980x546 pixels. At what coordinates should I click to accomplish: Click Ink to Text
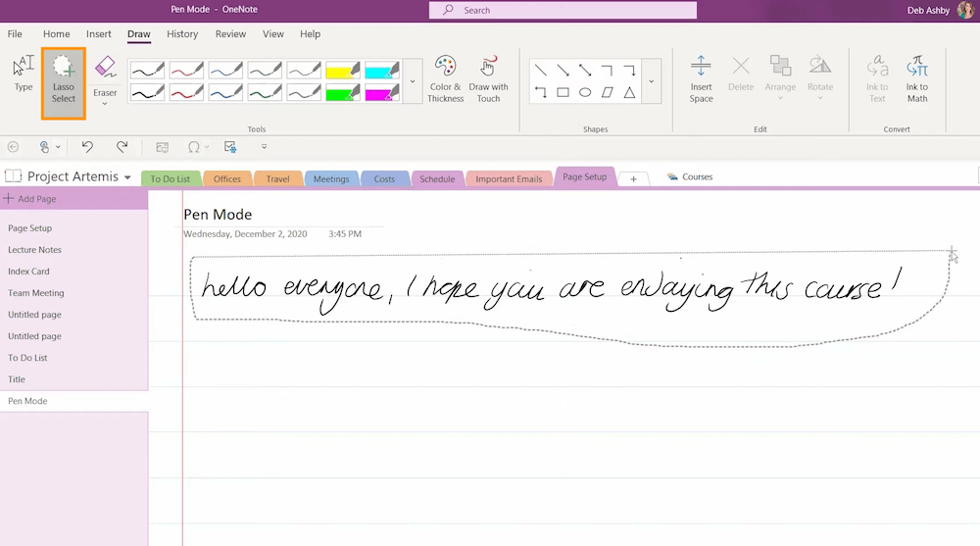(x=877, y=78)
